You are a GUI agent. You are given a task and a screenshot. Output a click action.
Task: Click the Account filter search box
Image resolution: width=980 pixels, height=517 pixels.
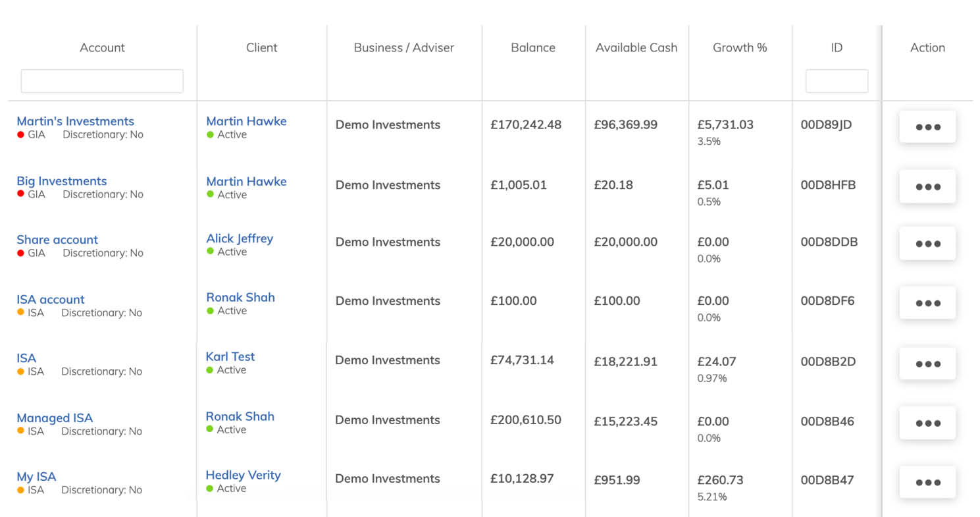[101, 80]
